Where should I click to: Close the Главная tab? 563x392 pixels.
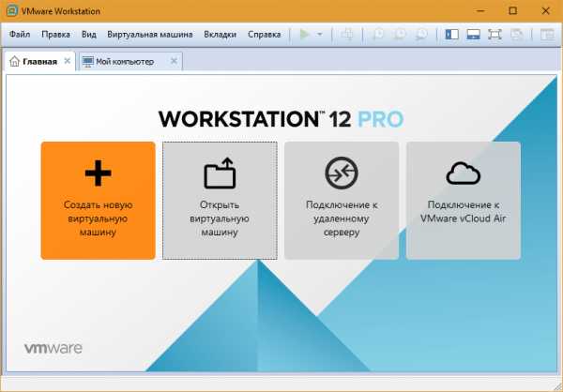click(68, 61)
